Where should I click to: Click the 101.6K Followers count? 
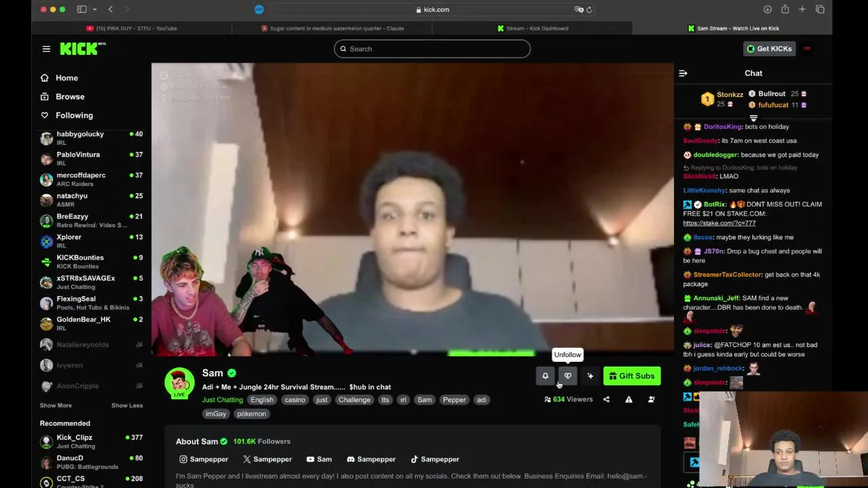point(262,441)
